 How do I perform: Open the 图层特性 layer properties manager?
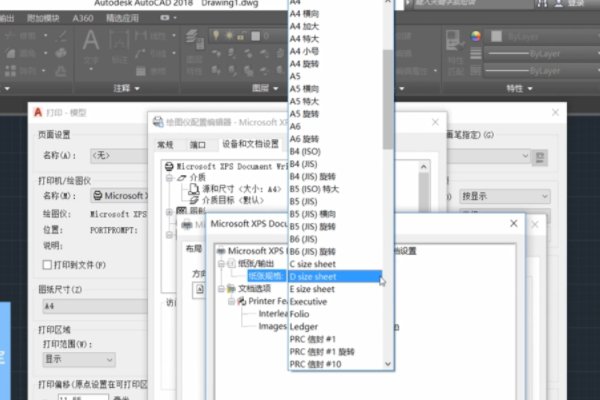tap(194, 39)
